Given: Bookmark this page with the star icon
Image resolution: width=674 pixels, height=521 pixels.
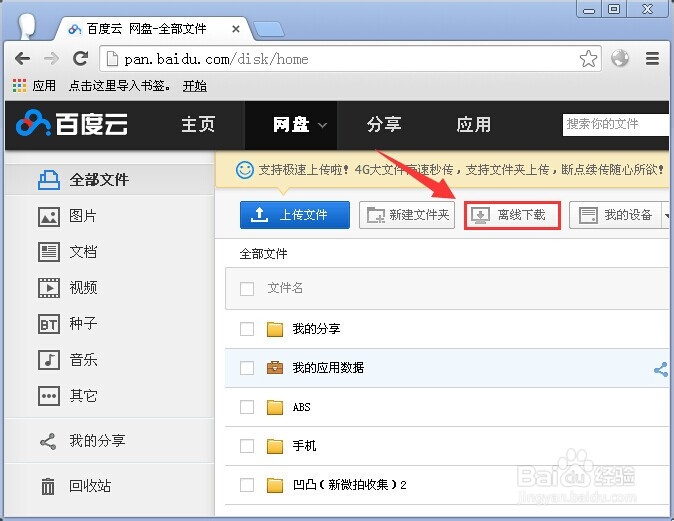Looking at the screenshot, I should tap(588, 58).
